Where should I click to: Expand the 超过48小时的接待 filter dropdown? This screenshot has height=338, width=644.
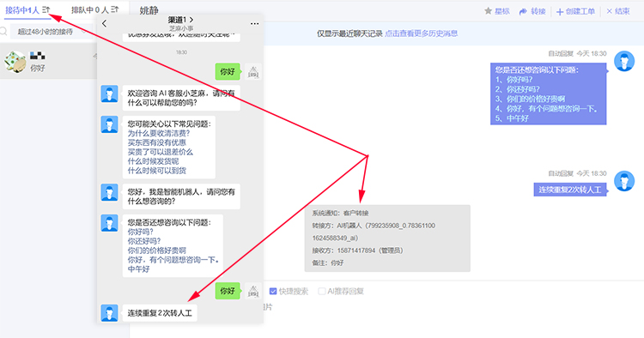point(51,32)
